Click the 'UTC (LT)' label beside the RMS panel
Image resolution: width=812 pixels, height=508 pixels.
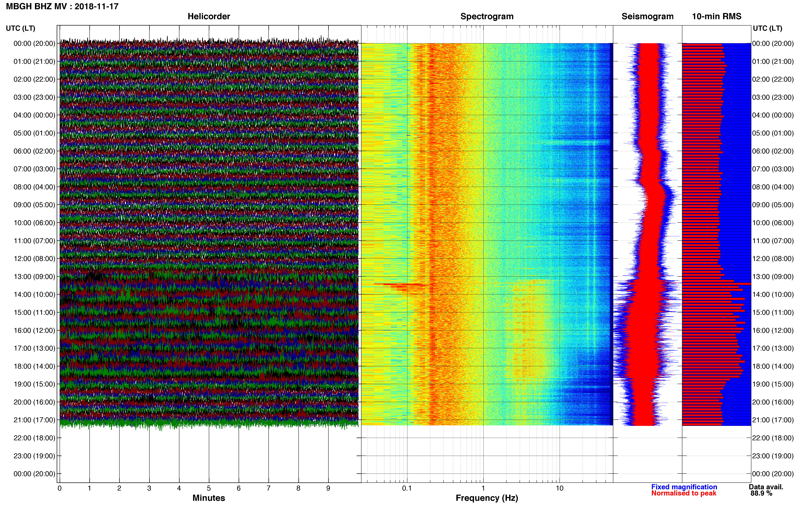[x=767, y=28]
